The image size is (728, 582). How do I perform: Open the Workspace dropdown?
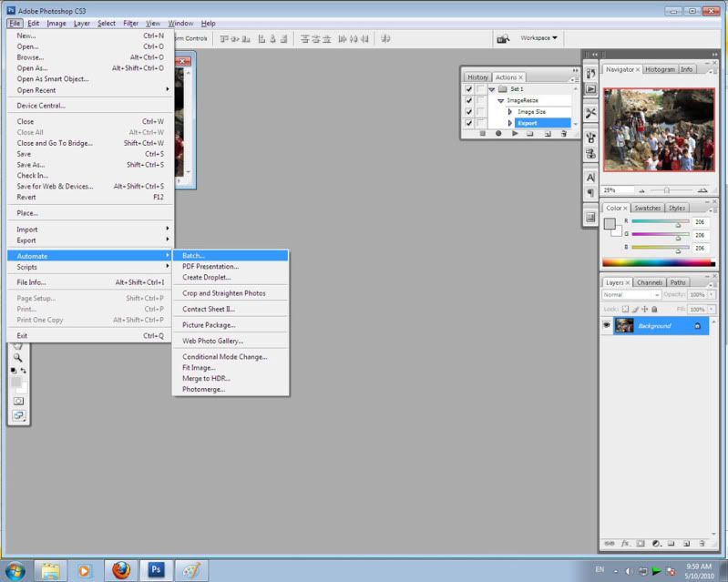coord(538,38)
